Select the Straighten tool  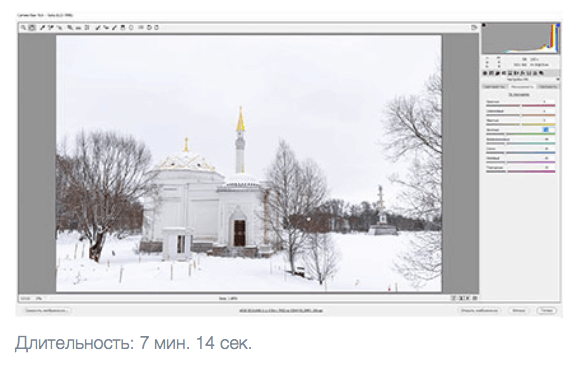78,28
